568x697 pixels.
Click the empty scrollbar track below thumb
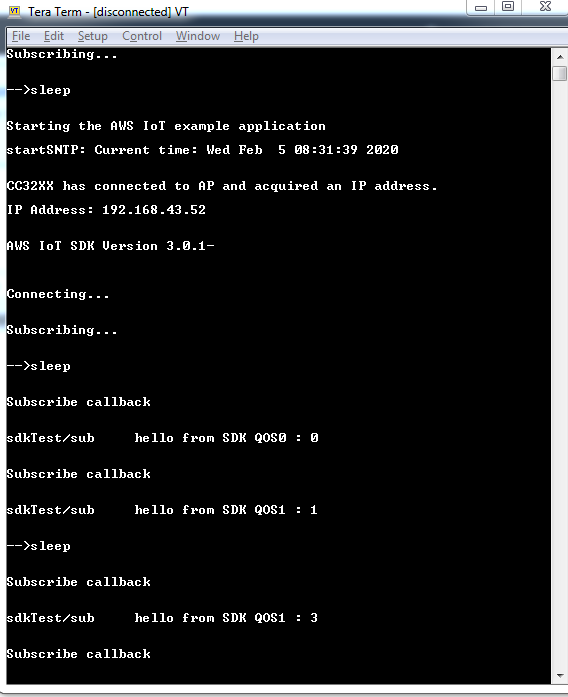560,375
